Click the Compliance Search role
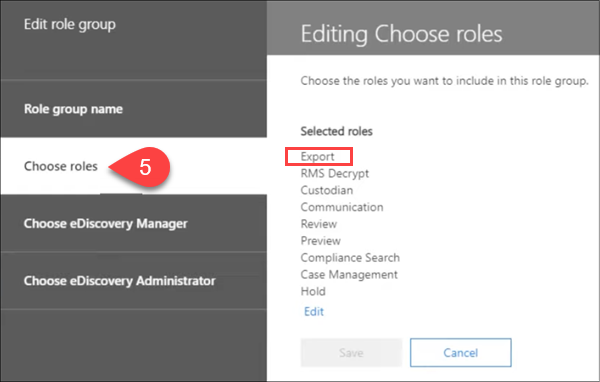Viewport: 600px width, 382px height. [x=350, y=258]
